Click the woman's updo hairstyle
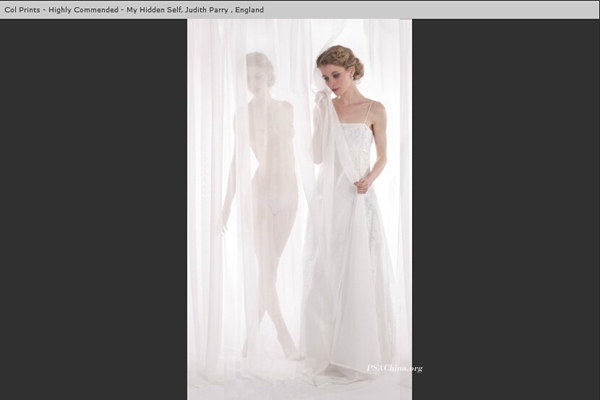This screenshot has height=400, width=600. (x=342, y=57)
